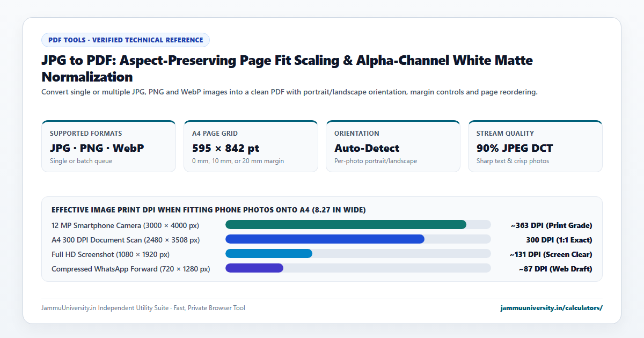Click the SUPPORTED FORMATS card label
Image resolution: width=644 pixels, height=338 pixels.
pyautogui.click(x=86, y=133)
